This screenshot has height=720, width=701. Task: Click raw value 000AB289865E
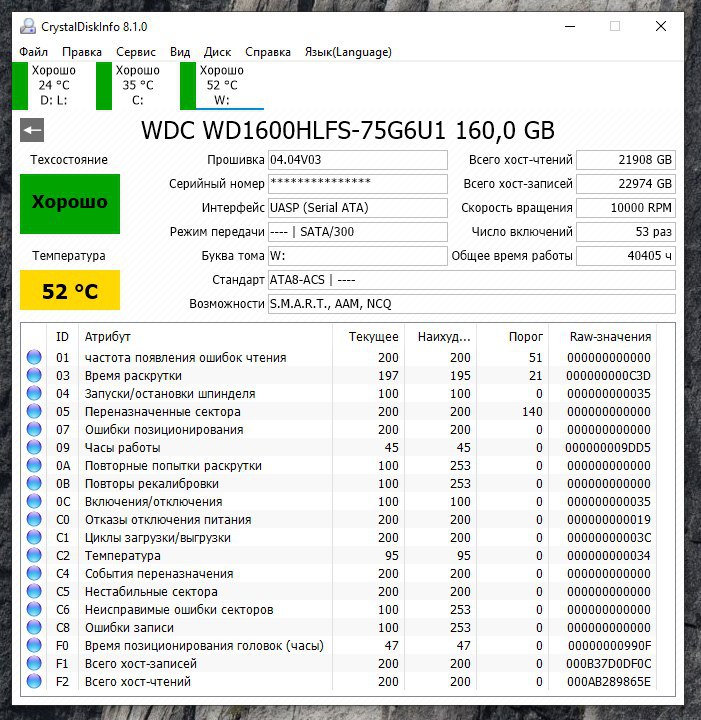point(608,681)
